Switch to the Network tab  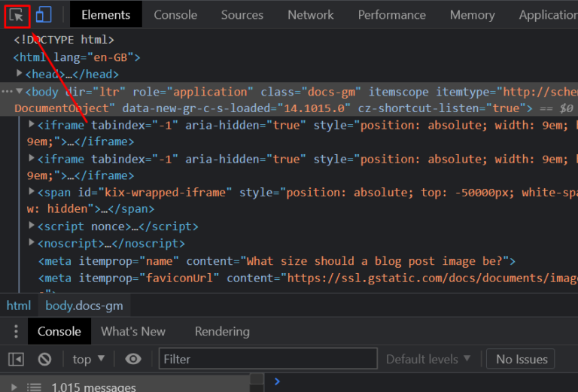(x=310, y=15)
